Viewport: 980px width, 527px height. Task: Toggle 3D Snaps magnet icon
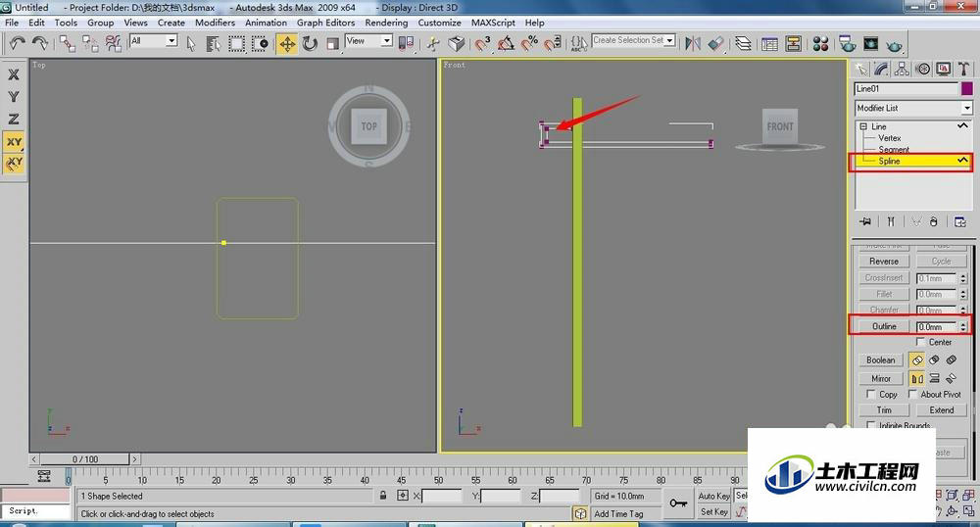point(482,43)
